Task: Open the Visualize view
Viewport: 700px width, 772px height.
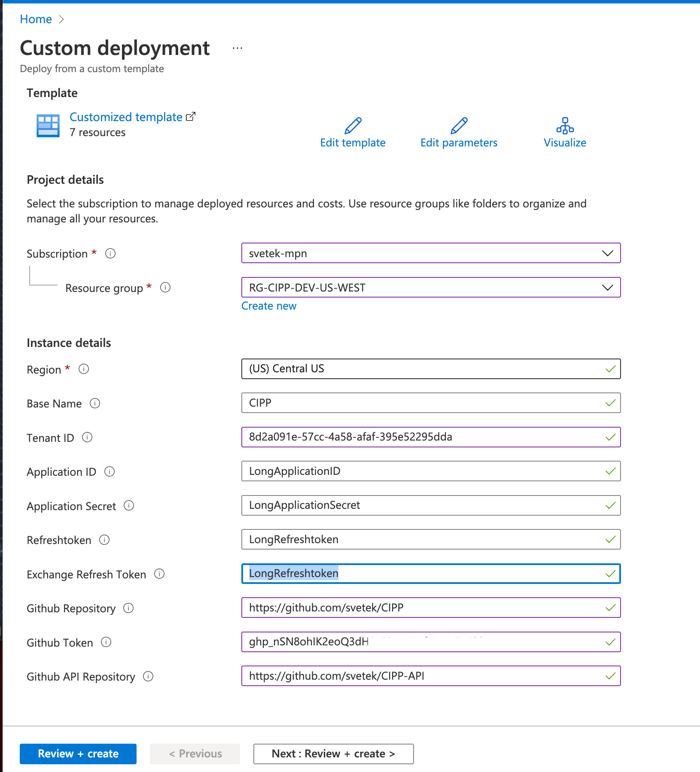Action: pyautogui.click(x=564, y=126)
